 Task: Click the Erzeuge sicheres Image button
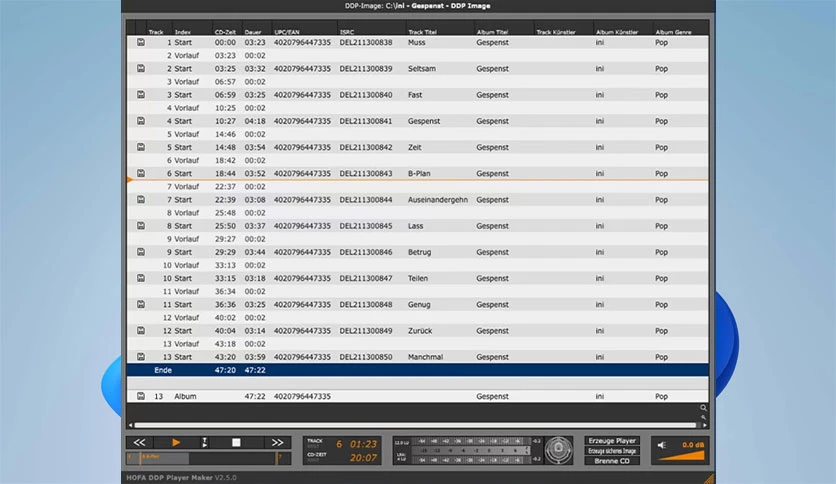tap(612, 451)
